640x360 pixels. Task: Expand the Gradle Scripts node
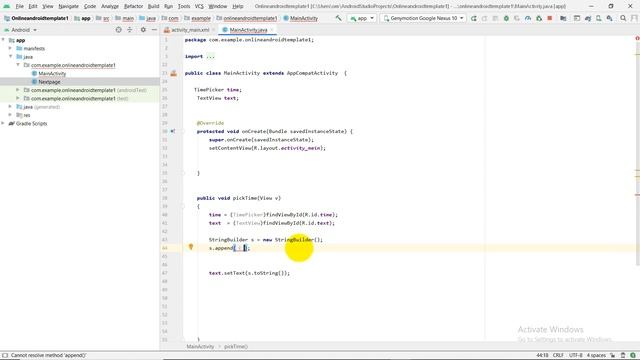(3, 123)
